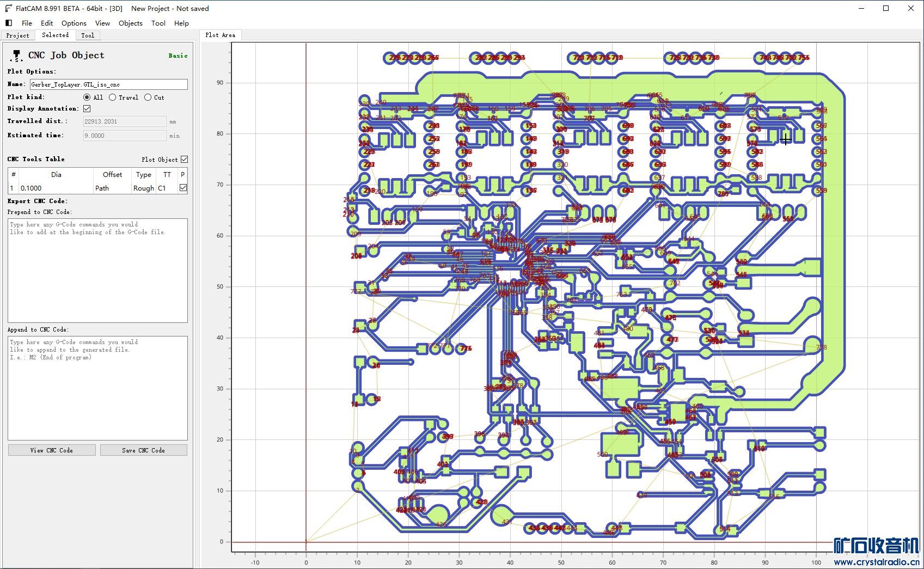Maximize the FlatCAM window
924x569 pixels.
[886, 8]
